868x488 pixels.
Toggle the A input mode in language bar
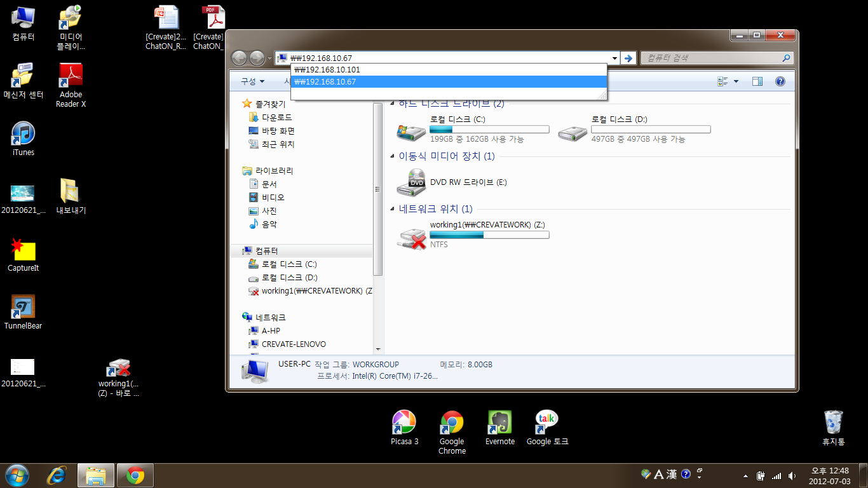[659, 474]
